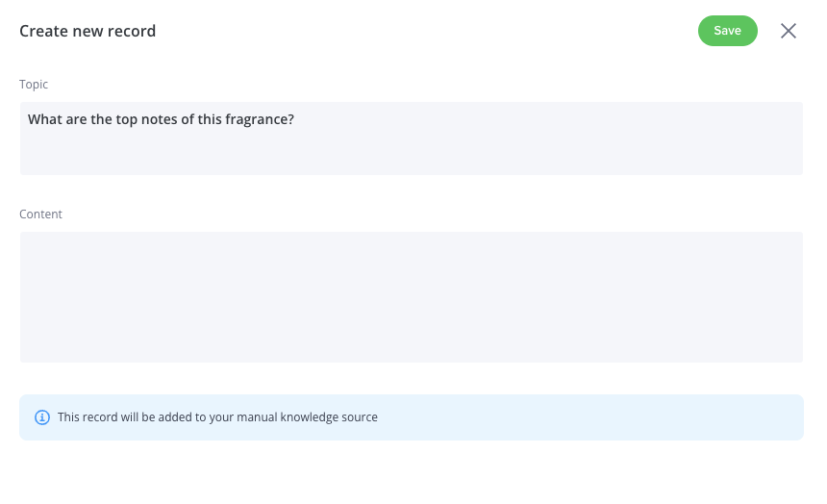Select the Topic field label
827x504 pixels.
[34, 85]
